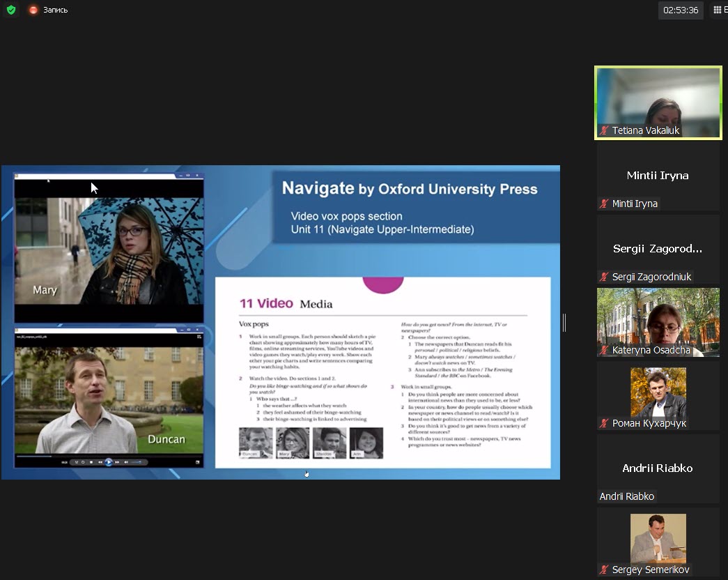Click the red recording indicator

[x=33, y=10]
